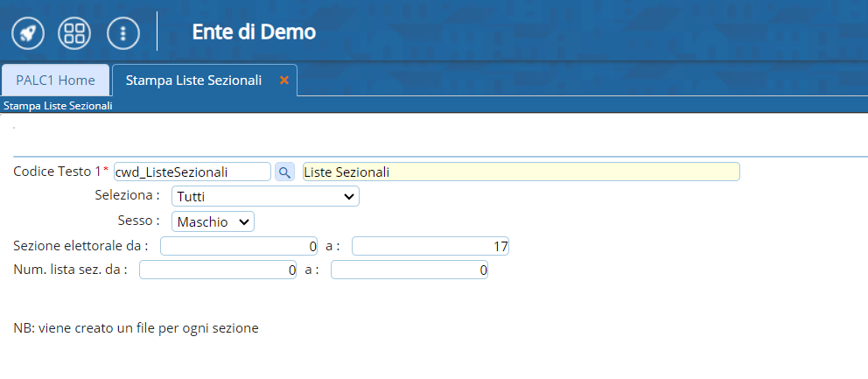Click the Stampa Liste Sezionali breadcrumb bar
Screen dimensions: 868x379
[x=434, y=105]
